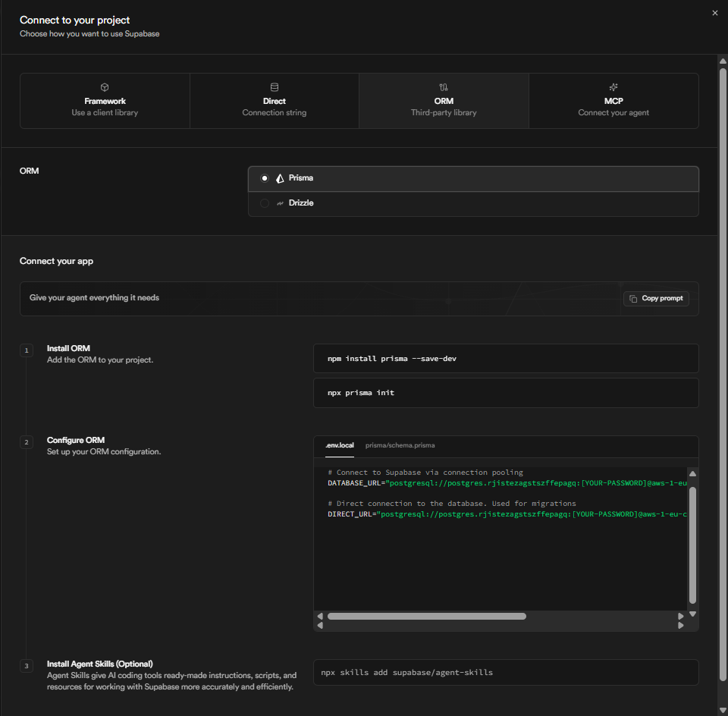Click code block vertical scroll-down arrow

click(x=692, y=614)
